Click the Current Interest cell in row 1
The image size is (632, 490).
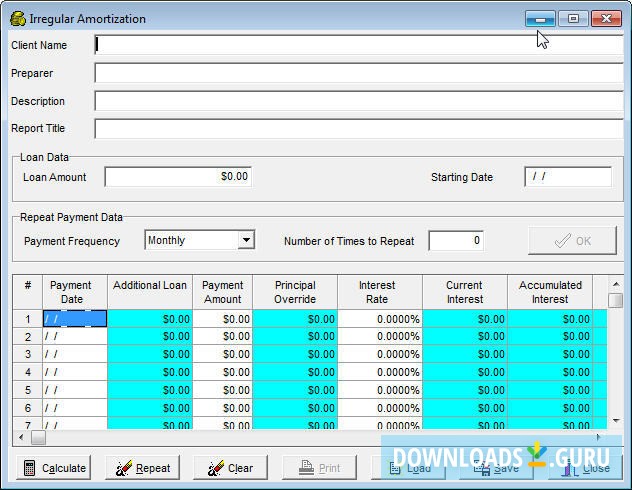coord(465,319)
